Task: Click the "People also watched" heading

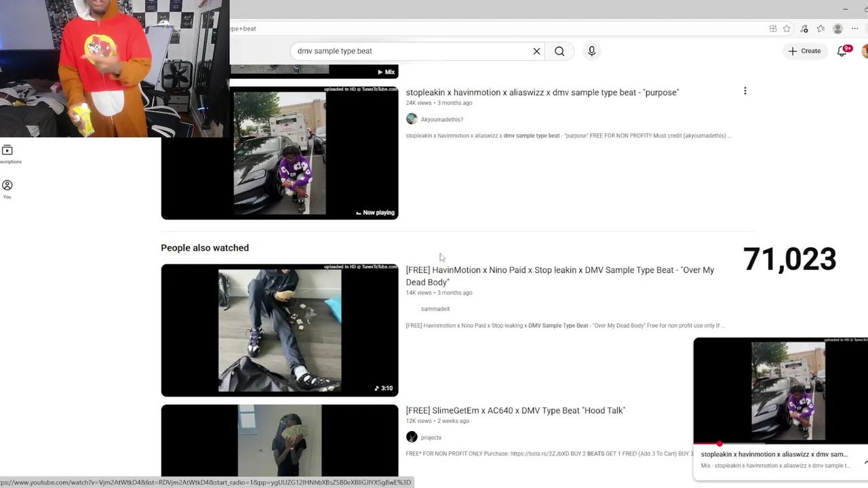Action: pyautogui.click(x=205, y=248)
